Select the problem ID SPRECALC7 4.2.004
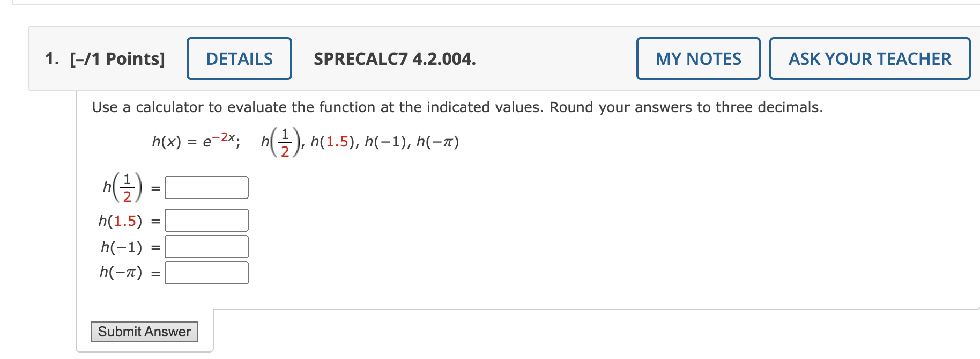This screenshot has width=980, height=359. (394, 58)
